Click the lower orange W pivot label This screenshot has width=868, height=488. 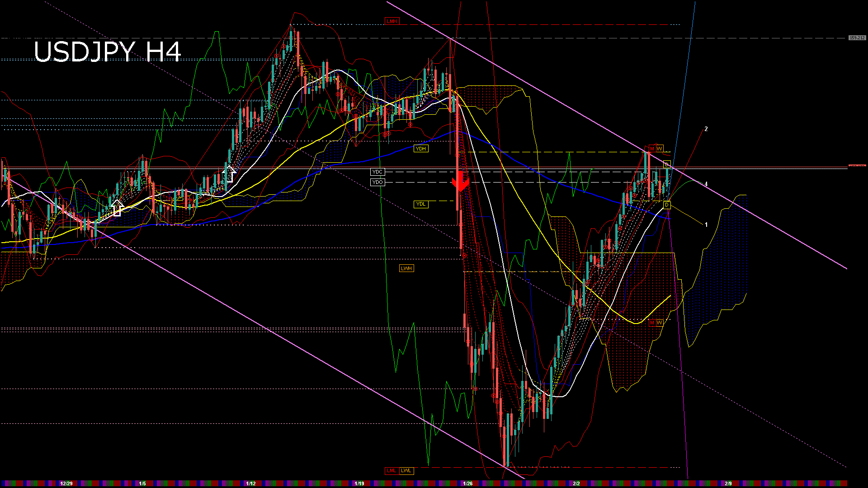pos(660,323)
